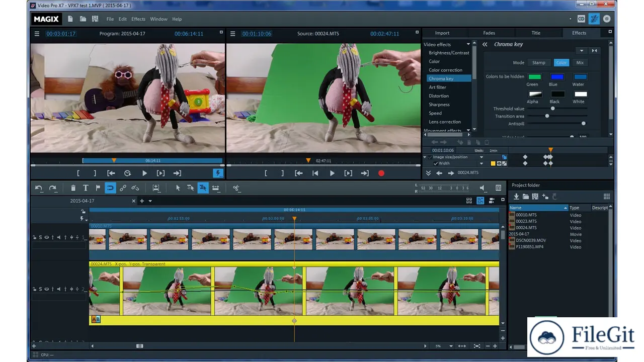The height and width of the screenshot is (362, 644).
Task: Open the Width row dropdown arrow
Action: tap(482, 163)
